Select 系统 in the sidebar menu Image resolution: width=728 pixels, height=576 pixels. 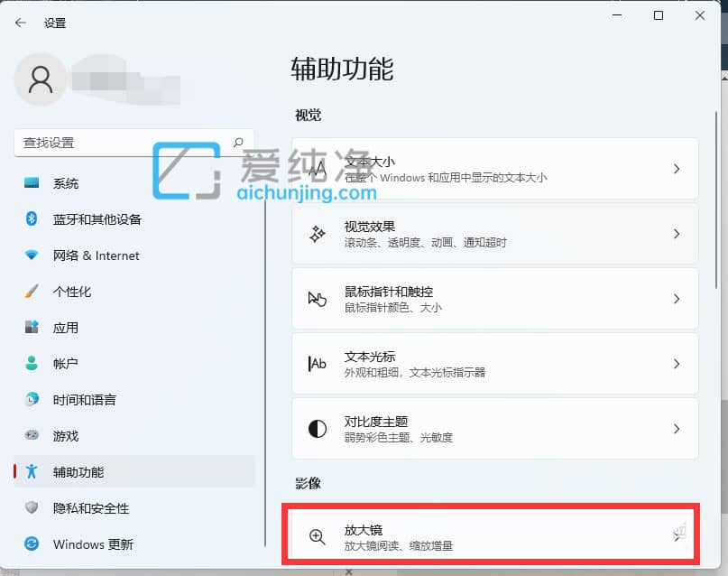66,183
